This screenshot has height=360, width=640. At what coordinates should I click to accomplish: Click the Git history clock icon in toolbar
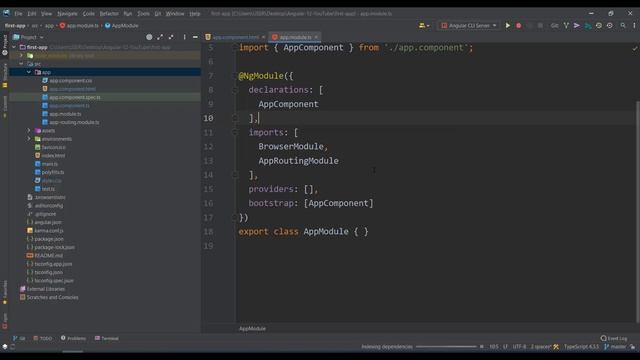(x=599, y=25)
